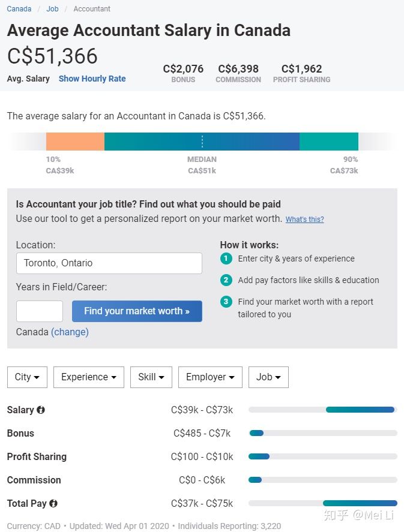This screenshot has height=532, width=404.
Task: Toggle Show Hourly Rate
Action: pos(92,79)
